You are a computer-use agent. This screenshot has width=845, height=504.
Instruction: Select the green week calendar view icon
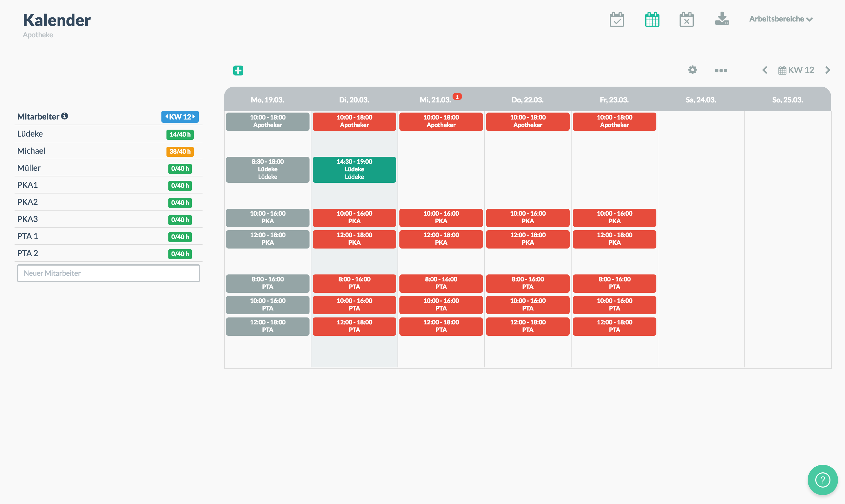652,19
